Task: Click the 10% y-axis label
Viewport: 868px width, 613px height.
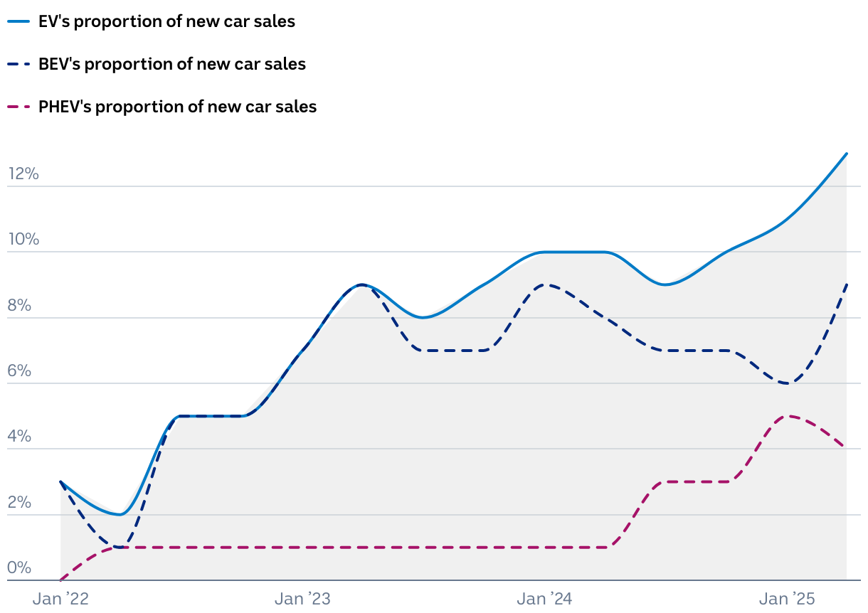Action: click(23, 240)
